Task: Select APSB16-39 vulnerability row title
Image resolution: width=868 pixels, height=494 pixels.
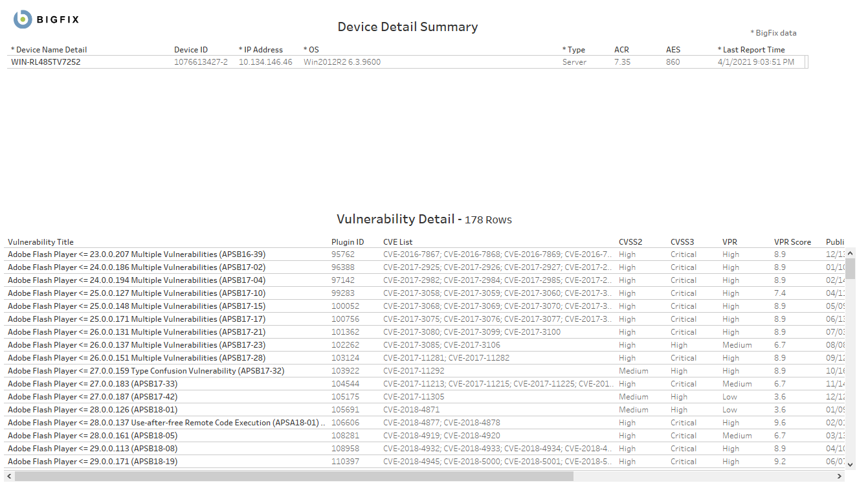Action: [x=137, y=254]
